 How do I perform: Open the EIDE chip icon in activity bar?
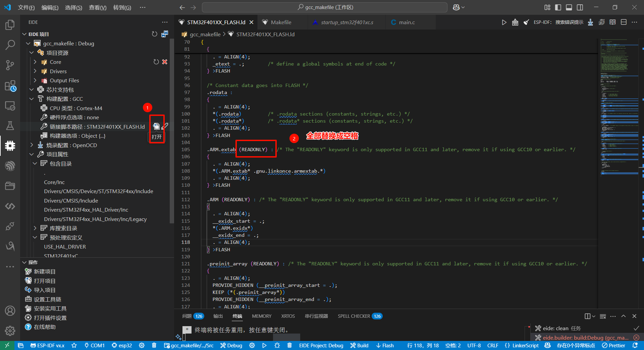point(10,145)
